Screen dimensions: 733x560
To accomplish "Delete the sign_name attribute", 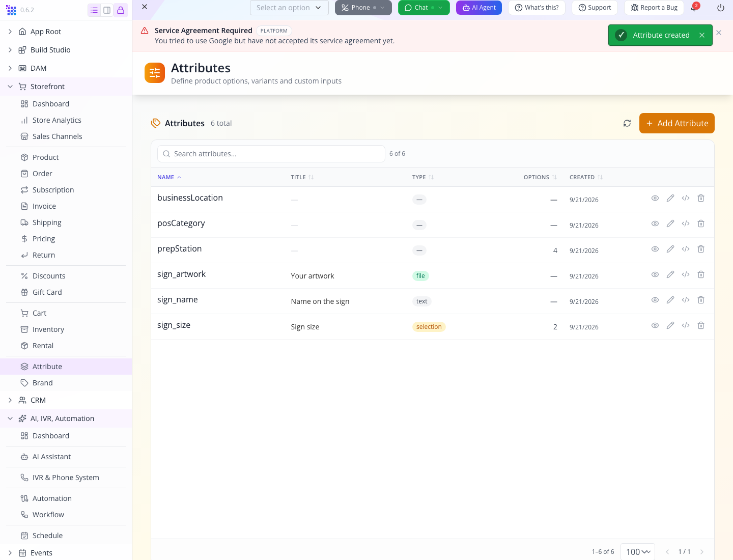I will (x=701, y=300).
